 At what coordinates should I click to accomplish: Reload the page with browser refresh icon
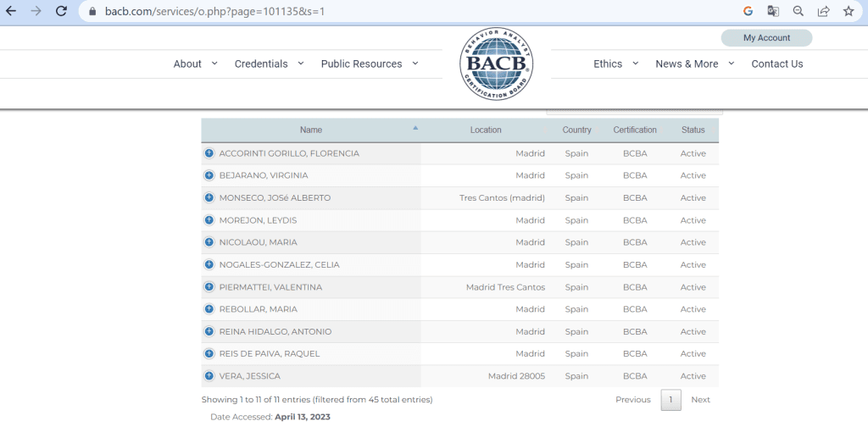point(61,12)
